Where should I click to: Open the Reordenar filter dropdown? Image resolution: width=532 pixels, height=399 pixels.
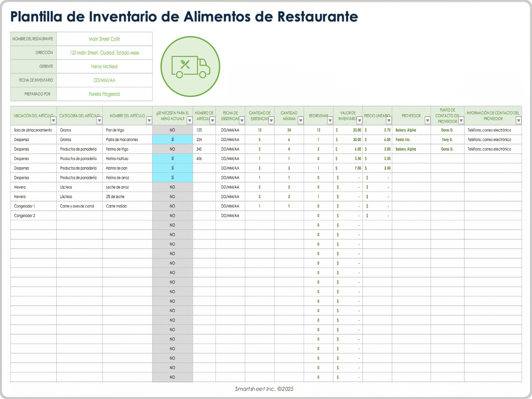pyautogui.click(x=330, y=121)
